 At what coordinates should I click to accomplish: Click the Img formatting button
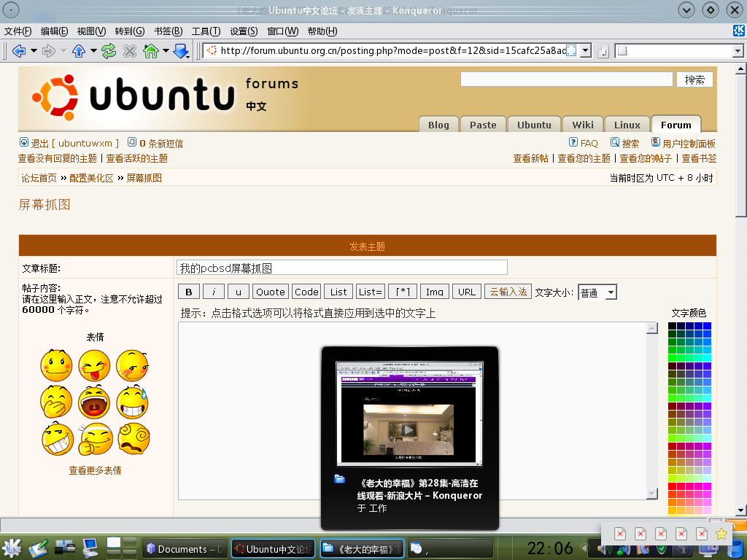[435, 292]
